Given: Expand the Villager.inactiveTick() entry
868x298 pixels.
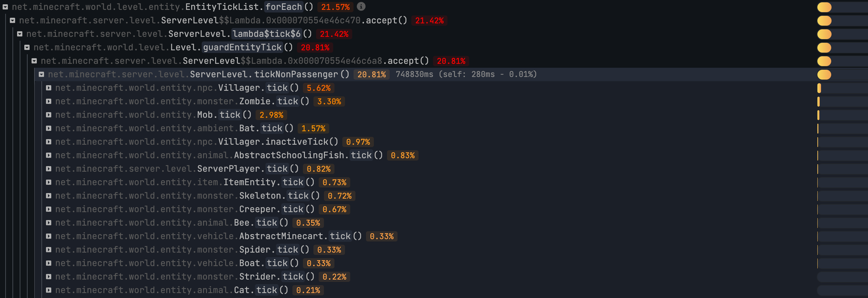Looking at the screenshot, I should pyautogui.click(x=49, y=142).
